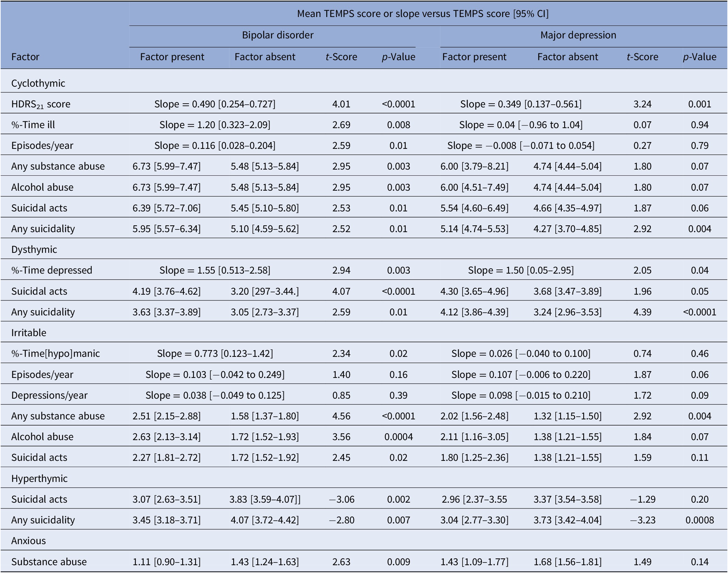Select the p-value cell showing 0.0008
The image size is (728, 573).
[699, 520]
